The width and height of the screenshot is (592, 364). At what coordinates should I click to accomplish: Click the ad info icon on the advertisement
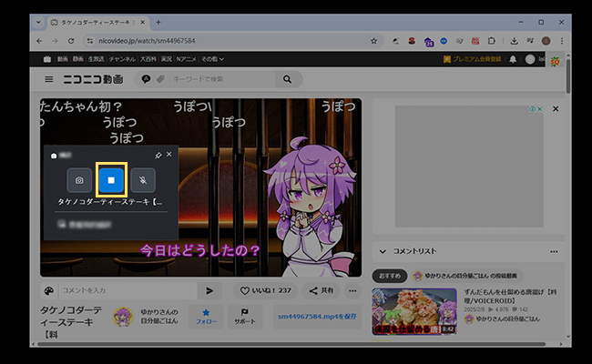tap(533, 109)
